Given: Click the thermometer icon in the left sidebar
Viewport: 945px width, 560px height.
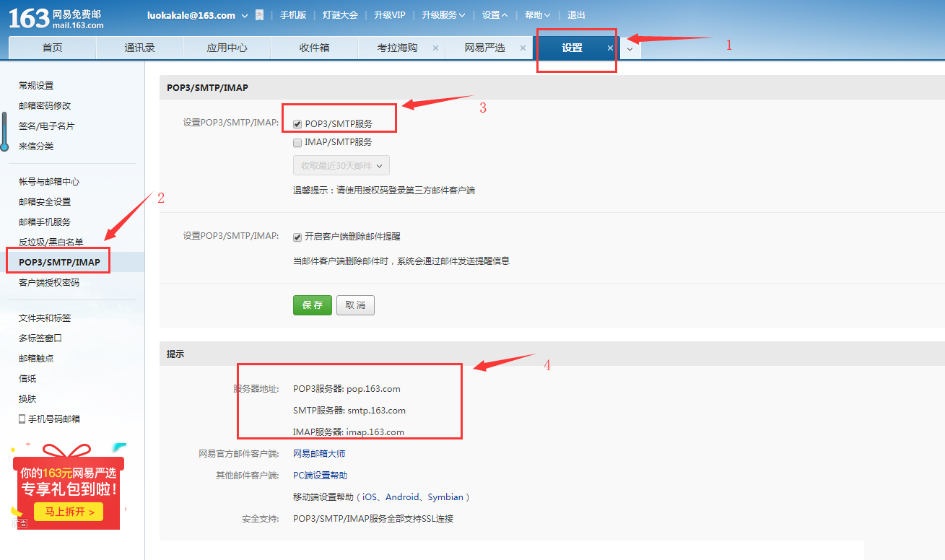Looking at the screenshot, I should coord(4,132).
